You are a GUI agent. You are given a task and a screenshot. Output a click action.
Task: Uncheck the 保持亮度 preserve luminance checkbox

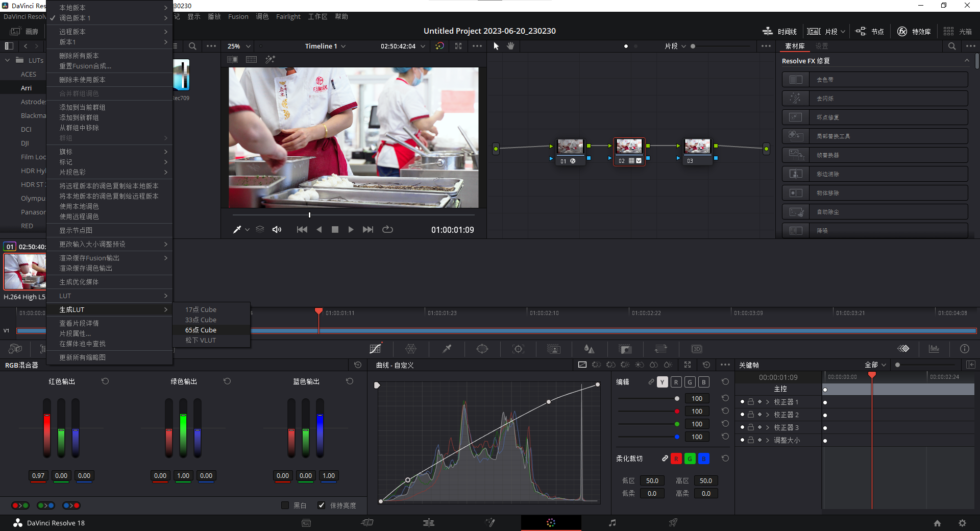322,505
